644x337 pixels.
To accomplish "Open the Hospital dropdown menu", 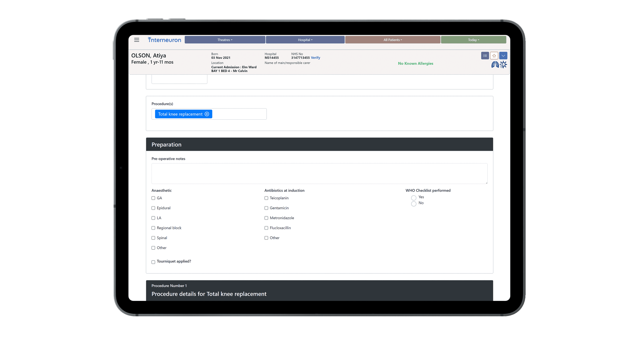I will click(x=305, y=40).
